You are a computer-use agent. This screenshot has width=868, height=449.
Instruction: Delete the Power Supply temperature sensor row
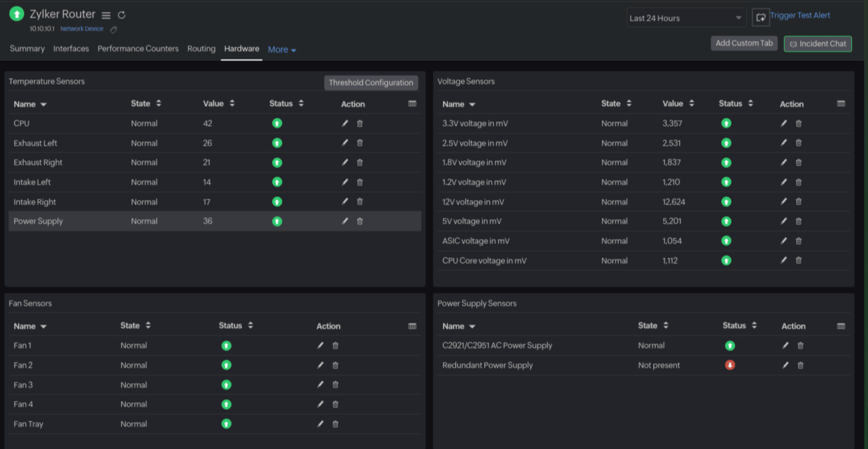360,221
